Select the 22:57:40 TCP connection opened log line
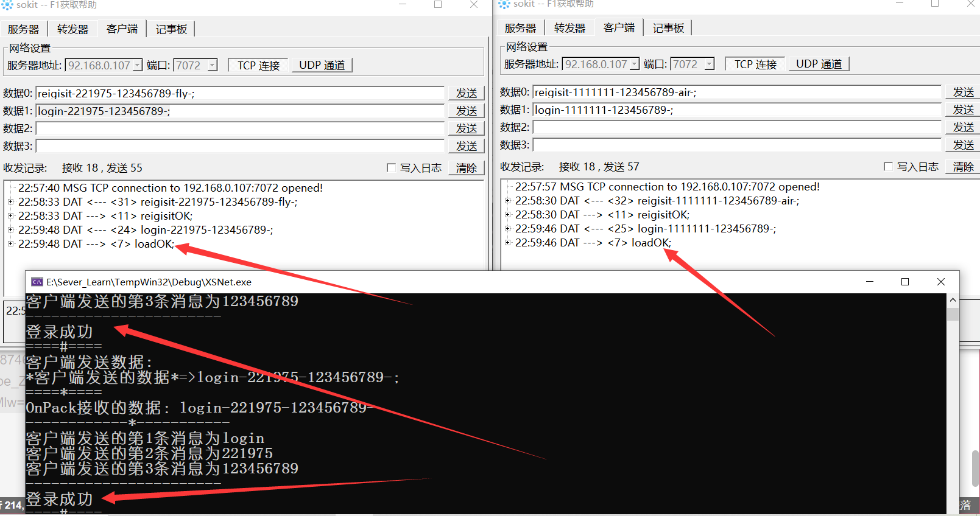The width and height of the screenshot is (980, 516). (x=171, y=188)
